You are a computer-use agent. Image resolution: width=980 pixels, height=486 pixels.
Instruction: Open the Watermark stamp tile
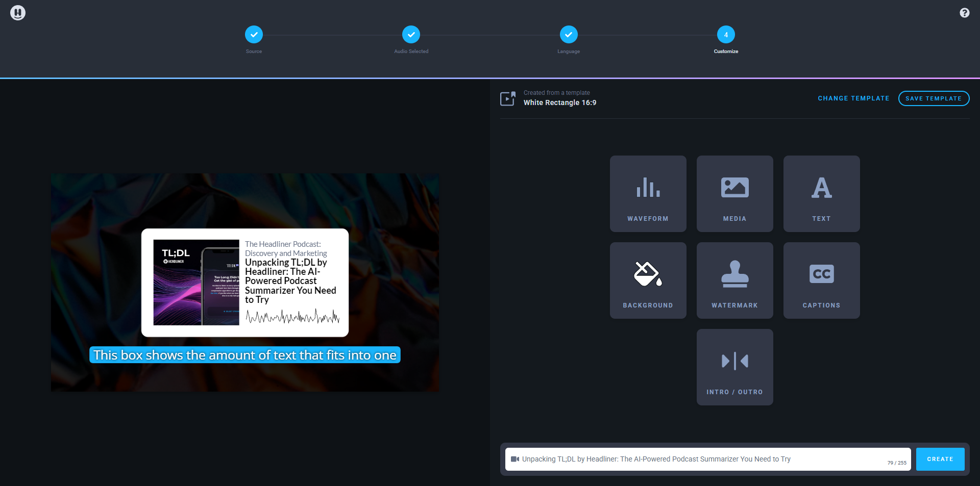pyautogui.click(x=734, y=280)
